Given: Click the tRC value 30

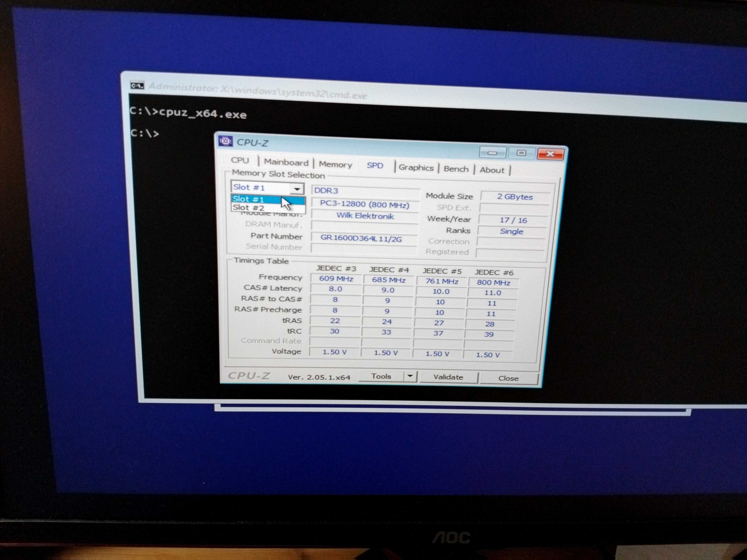Looking at the screenshot, I should click(x=334, y=331).
